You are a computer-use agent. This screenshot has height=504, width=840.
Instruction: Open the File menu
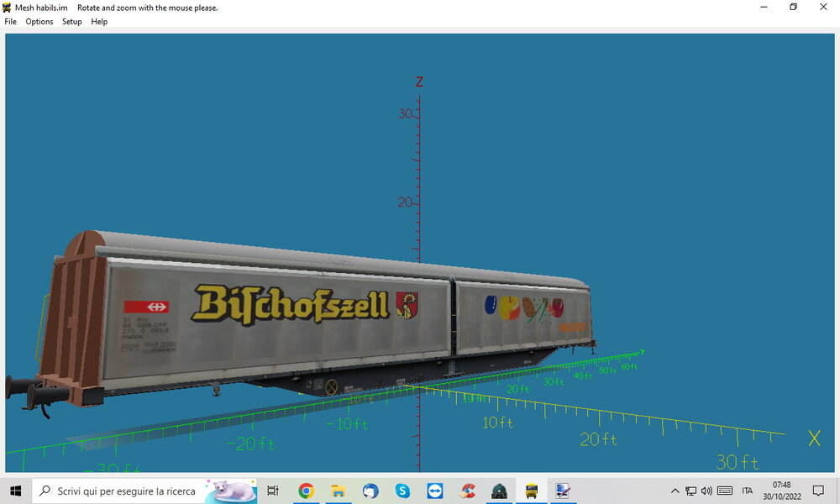coord(10,22)
